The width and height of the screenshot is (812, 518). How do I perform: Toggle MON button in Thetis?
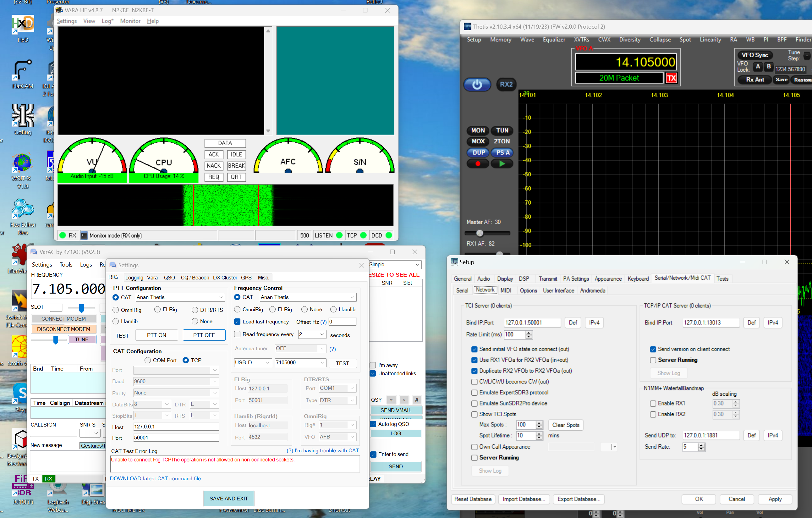[x=477, y=130]
